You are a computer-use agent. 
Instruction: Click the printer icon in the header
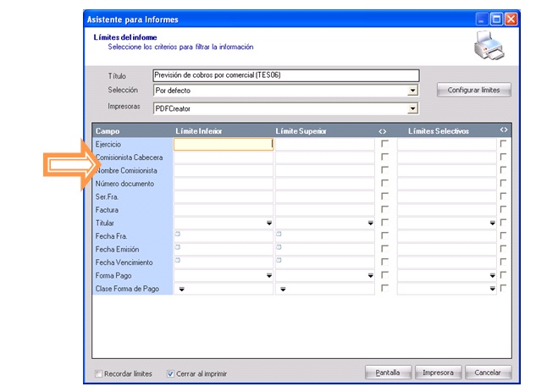(491, 49)
